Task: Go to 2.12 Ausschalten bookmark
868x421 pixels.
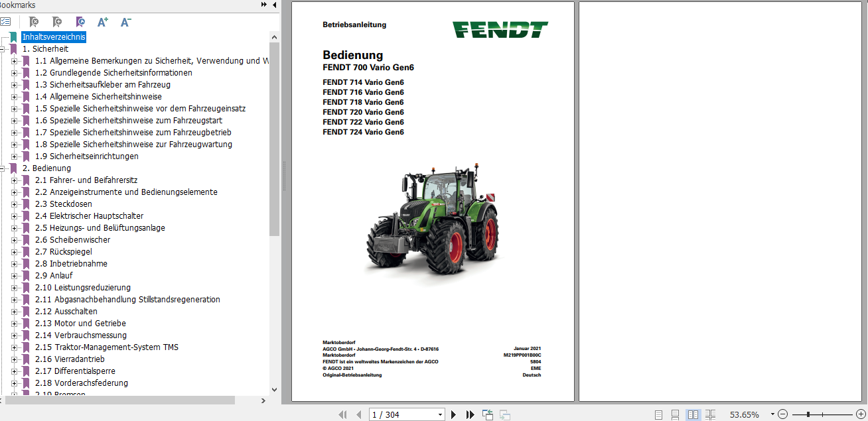Action: (x=66, y=312)
